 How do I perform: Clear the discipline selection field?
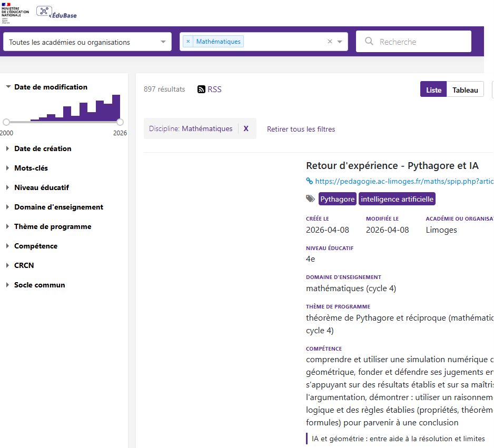330,42
